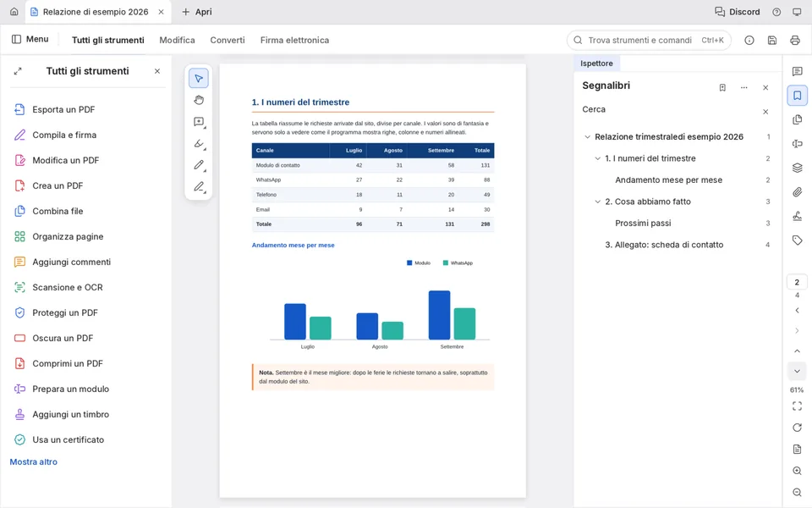Collapse Relazione trimestraledi esempio 2026 bookmark
Viewport: 812px width, 508px height.
coord(587,137)
